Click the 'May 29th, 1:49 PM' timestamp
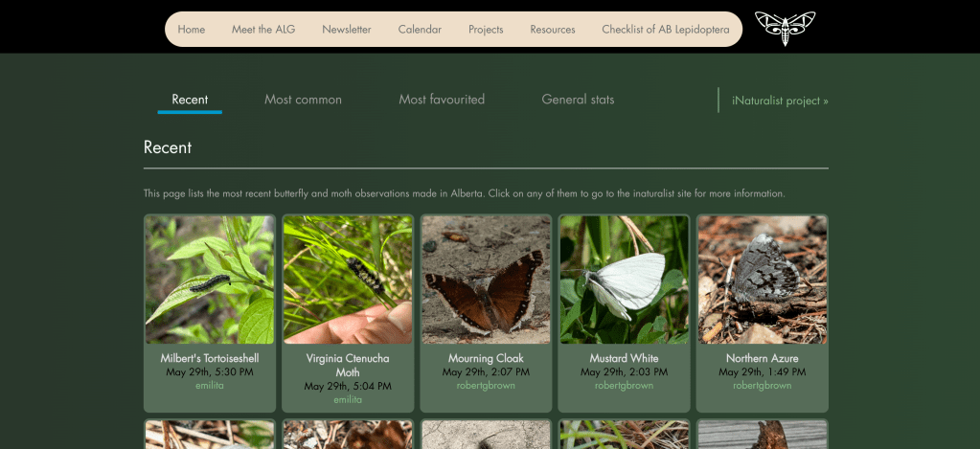Screen dimensions: 980x449 (763, 372)
